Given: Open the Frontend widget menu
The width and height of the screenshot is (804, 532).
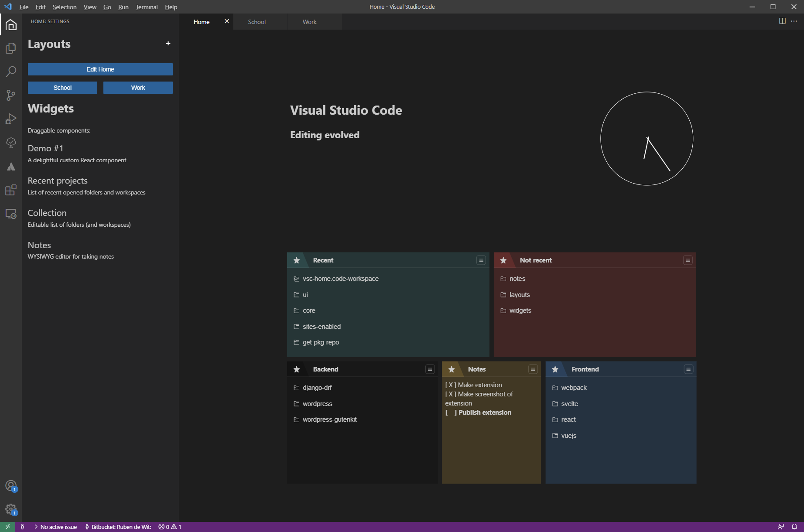Looking at the screenshot, I should coord(688,369).
